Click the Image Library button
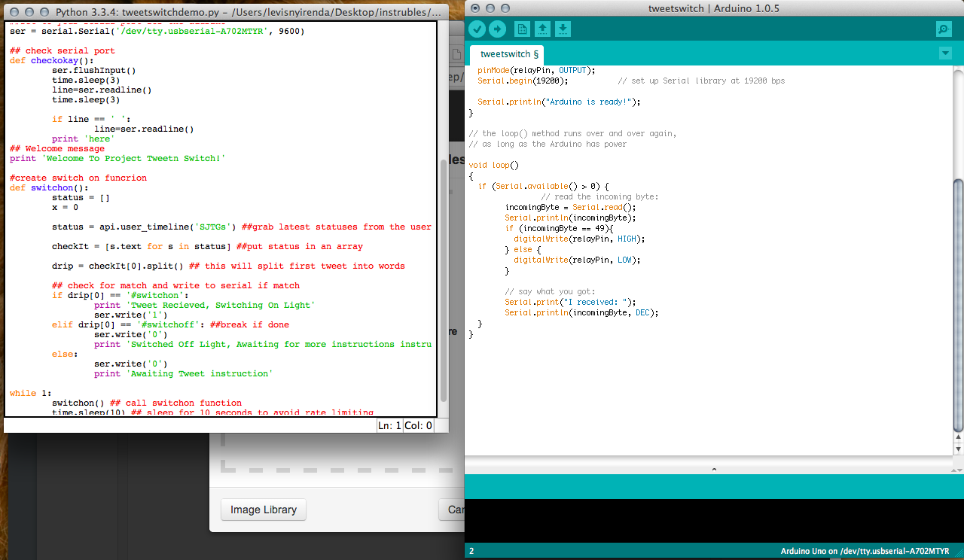964x560 pixels. [x=264, y=510]
